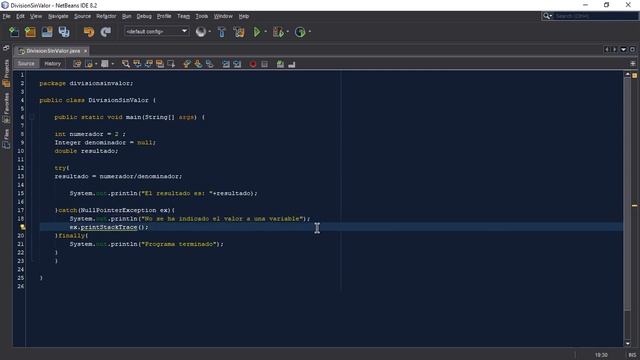The height and width of the screenshot is (360, 640).
Task: Maximize editor window button in tab bar
Action: pyautogui.click(x=632, y=49)
